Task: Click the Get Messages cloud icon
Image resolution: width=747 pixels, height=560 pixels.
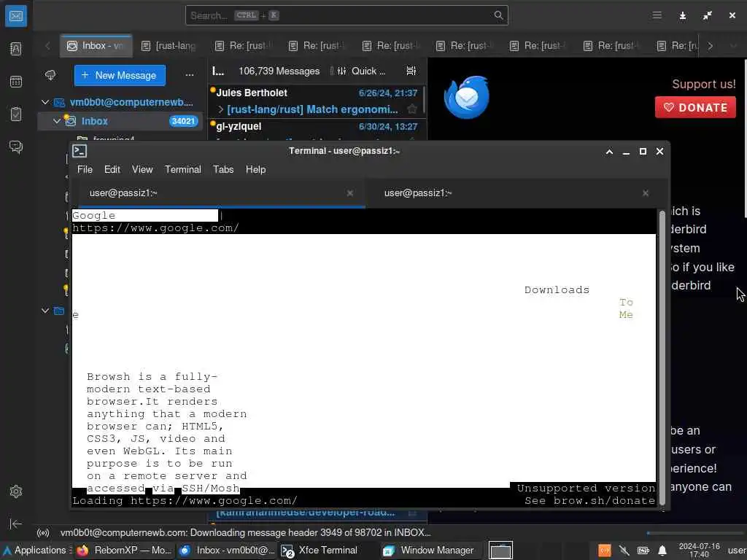Action: pos(50,75)
